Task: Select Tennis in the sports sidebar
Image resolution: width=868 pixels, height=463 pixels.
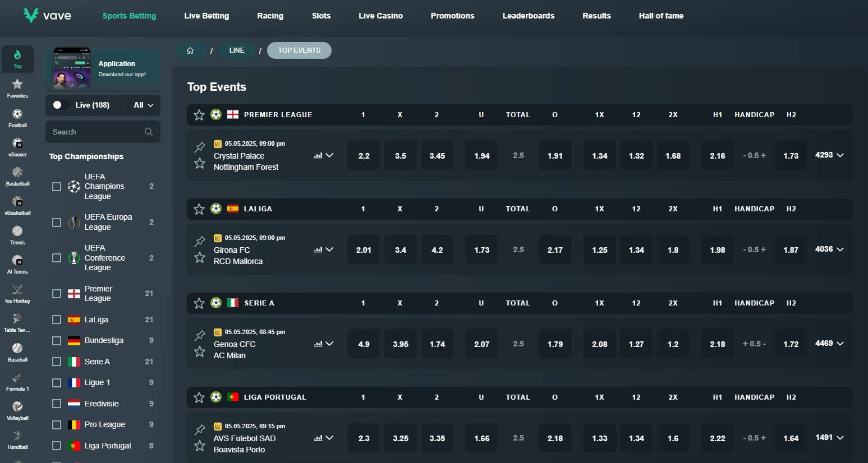Action: point(17,235)
